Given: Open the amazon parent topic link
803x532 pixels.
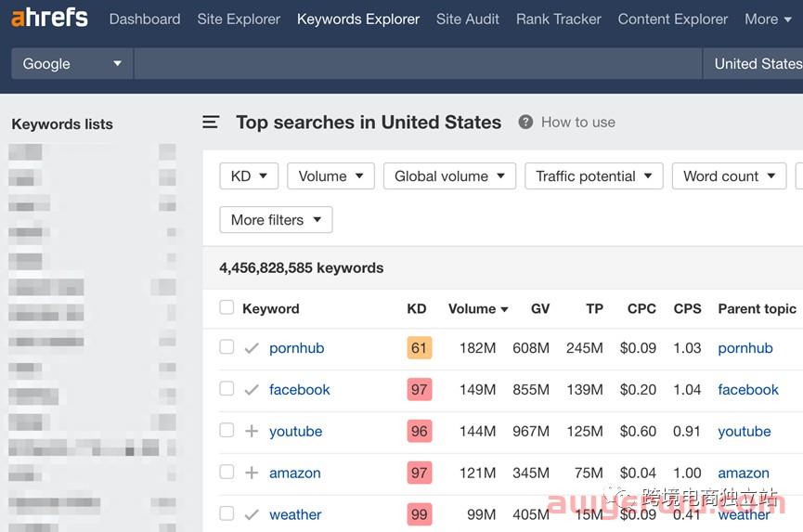Looking at the screenshot, I should click(x=744, y=474).
